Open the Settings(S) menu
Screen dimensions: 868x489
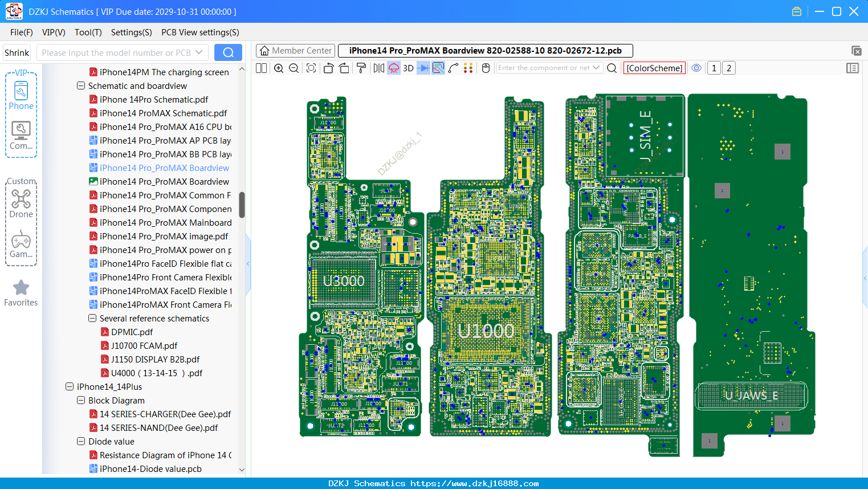(132, 32)
